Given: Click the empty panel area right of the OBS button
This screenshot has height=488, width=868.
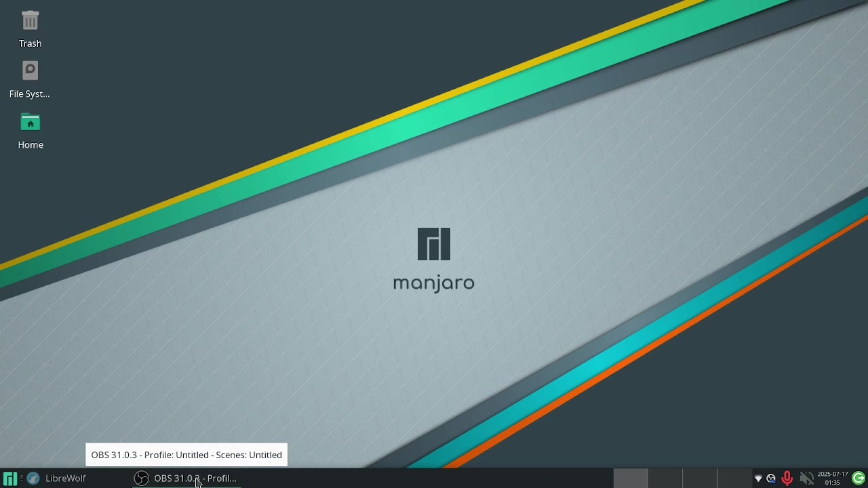Looking at the screenshot, I should click(x=427, y=479).
